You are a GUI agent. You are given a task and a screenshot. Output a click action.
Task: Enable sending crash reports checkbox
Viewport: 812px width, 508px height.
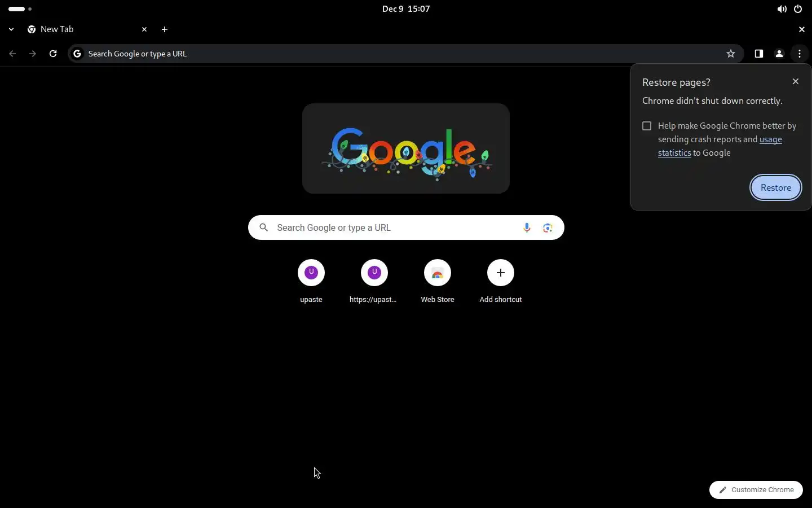pos(647,126)
